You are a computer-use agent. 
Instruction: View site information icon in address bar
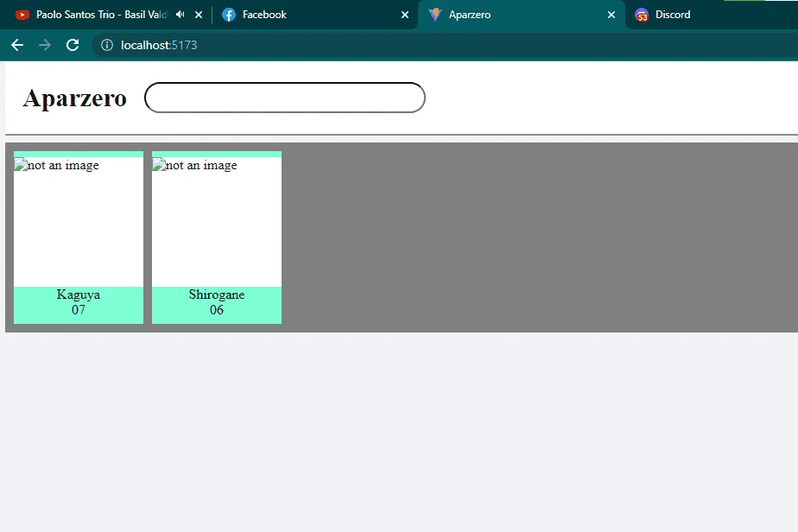point(107,45)
